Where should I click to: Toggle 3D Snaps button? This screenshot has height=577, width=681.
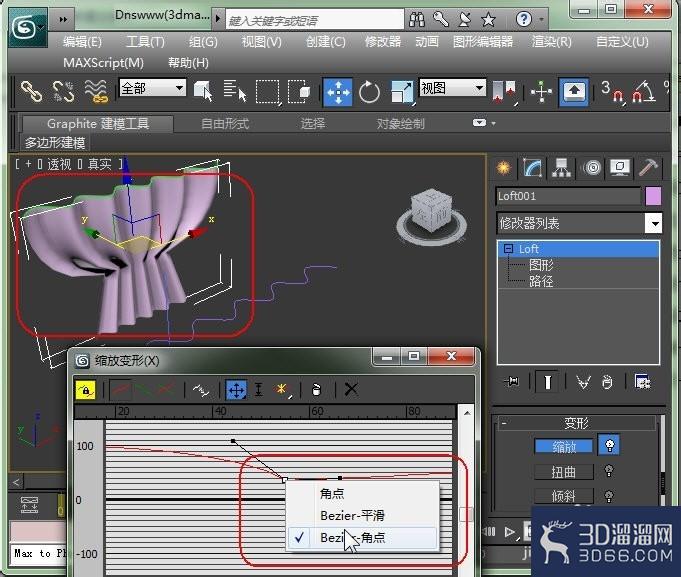pyautogui.click(x=612, y=92)
